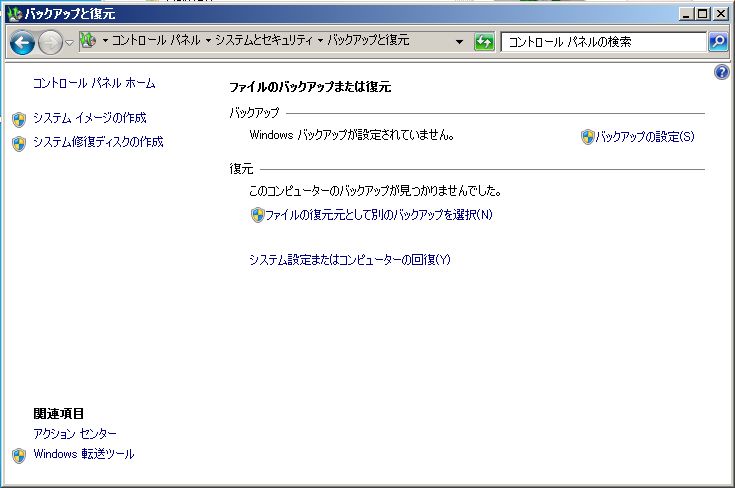Open Windows 転送ツール link

(x=83, y=454)
